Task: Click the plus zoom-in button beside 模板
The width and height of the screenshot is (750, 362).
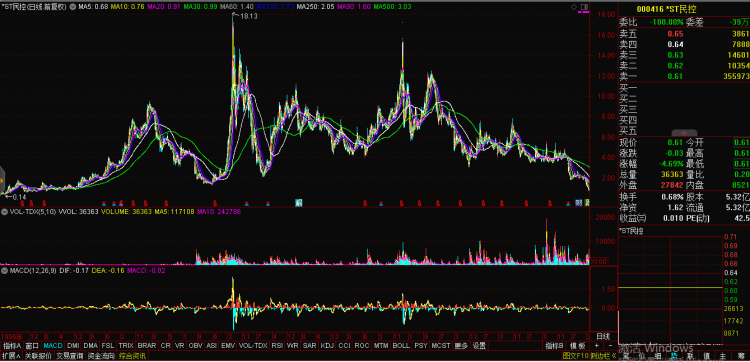Action: point(596,346)
